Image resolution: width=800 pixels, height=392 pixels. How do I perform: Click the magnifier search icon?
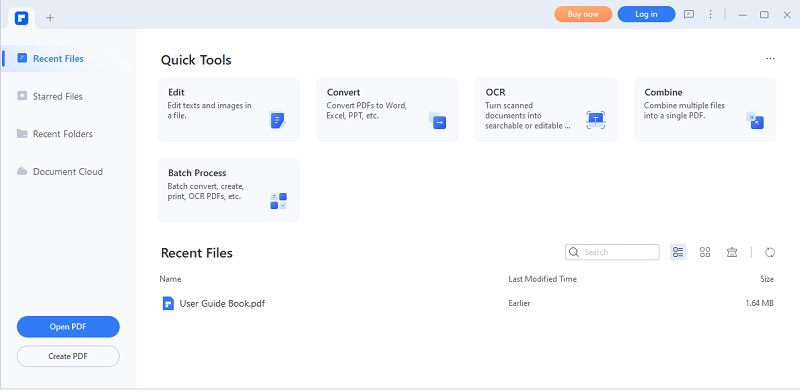(574, 252)
